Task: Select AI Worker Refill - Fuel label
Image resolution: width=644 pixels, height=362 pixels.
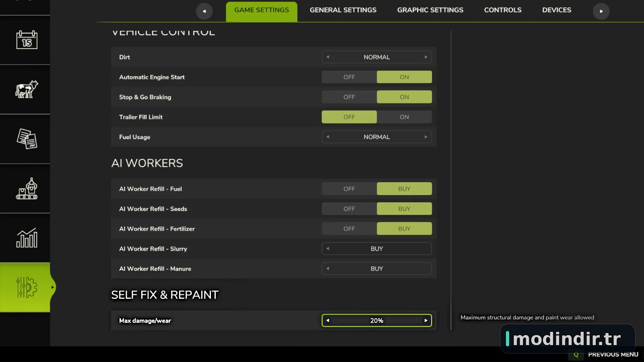Action: [151, 189]
